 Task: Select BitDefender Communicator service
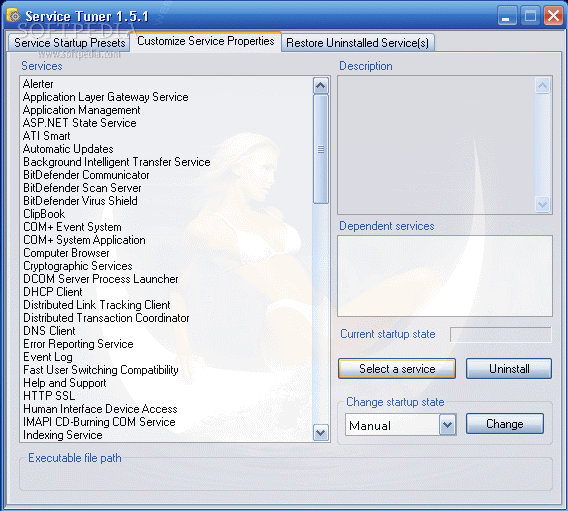pos(86,175)
